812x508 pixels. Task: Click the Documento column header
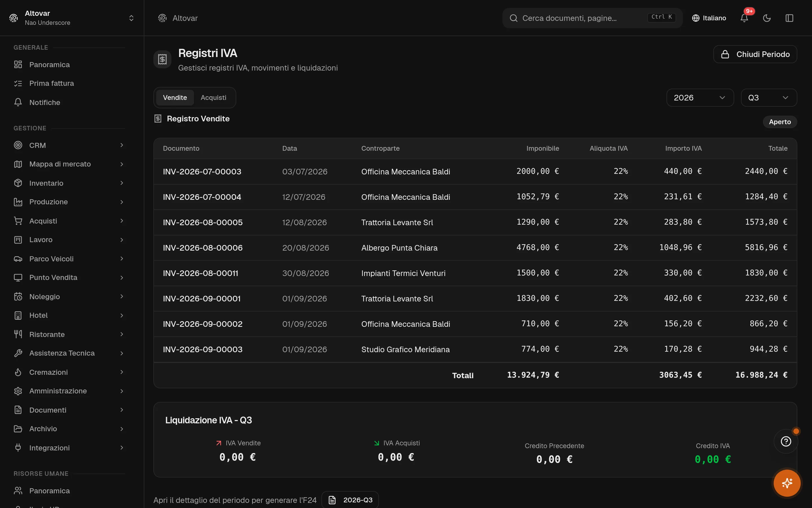click(181, 148)
